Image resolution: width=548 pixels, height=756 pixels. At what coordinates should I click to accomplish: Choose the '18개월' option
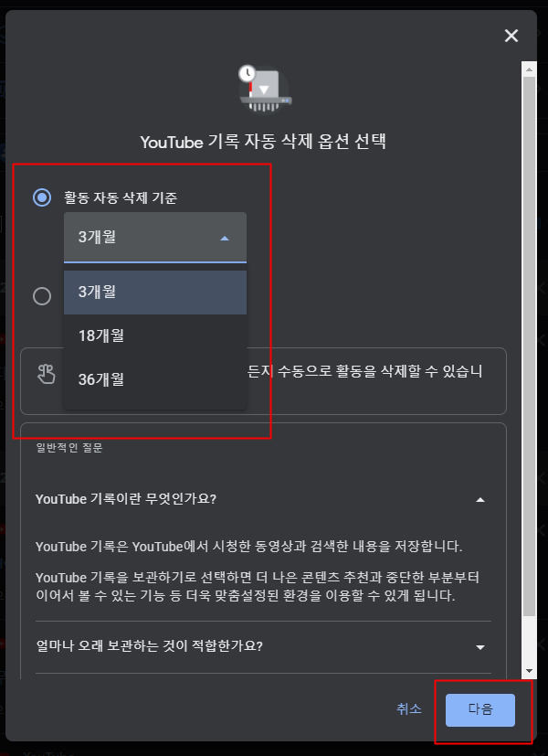(155, 335)
